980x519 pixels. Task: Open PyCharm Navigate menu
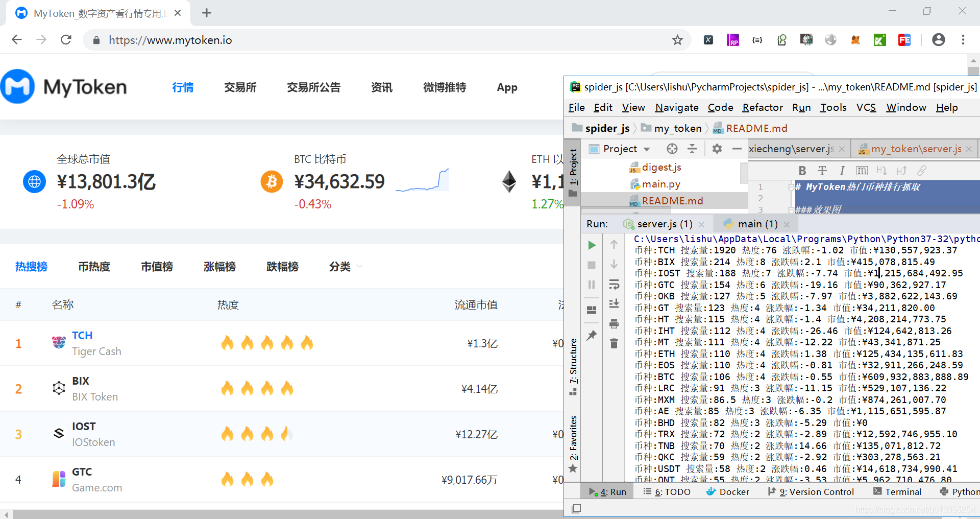[677, 107]
